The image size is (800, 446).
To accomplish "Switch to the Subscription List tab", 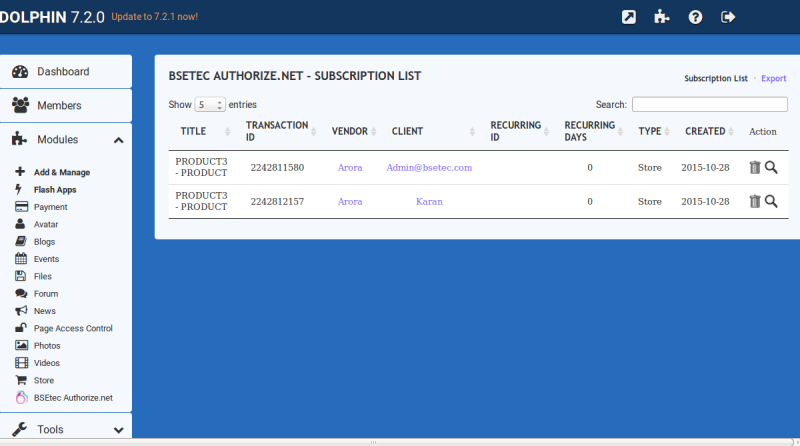I will [716, 78].
